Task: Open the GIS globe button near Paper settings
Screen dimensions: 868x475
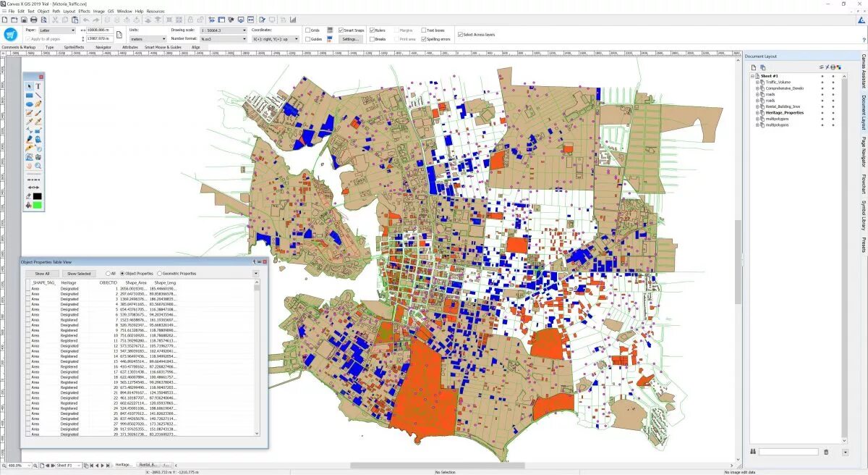Action: (10, 35)
